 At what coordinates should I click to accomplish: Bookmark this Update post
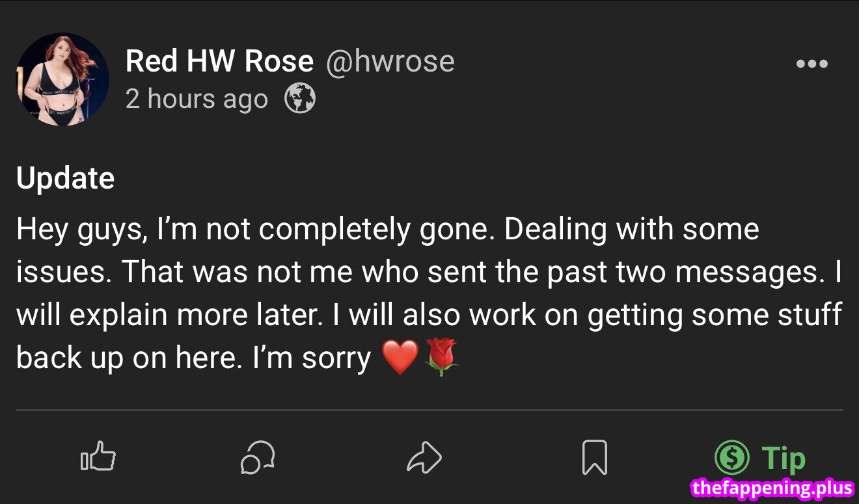(x=594, y=457)
